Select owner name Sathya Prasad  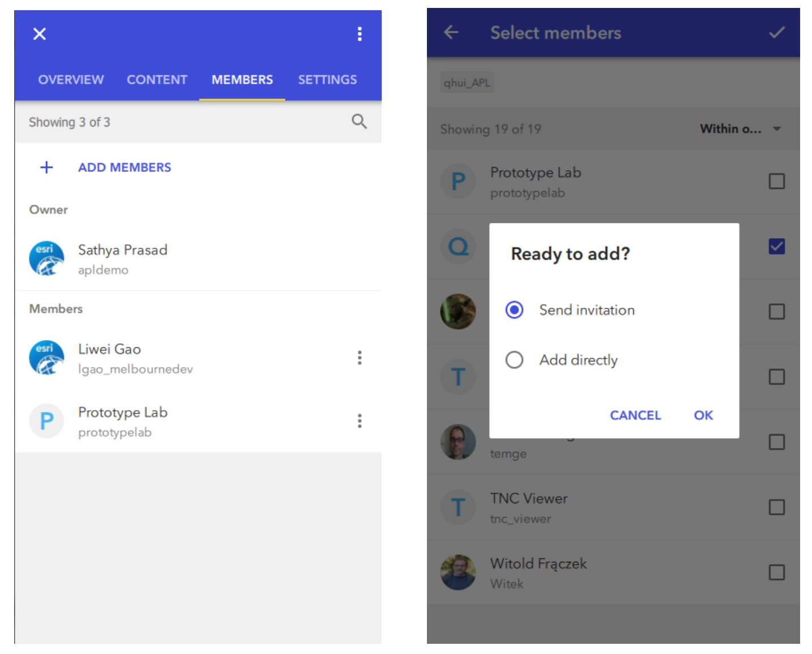point(123,250)
